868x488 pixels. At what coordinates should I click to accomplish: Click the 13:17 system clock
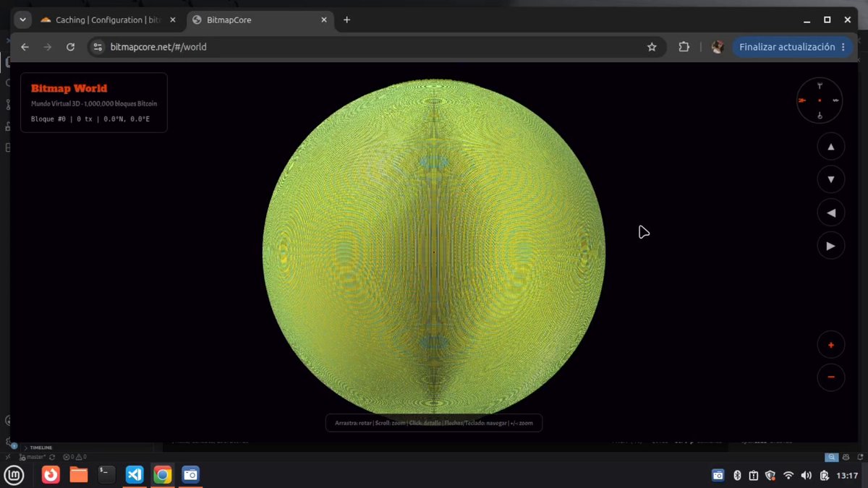(x=847, y=475)
